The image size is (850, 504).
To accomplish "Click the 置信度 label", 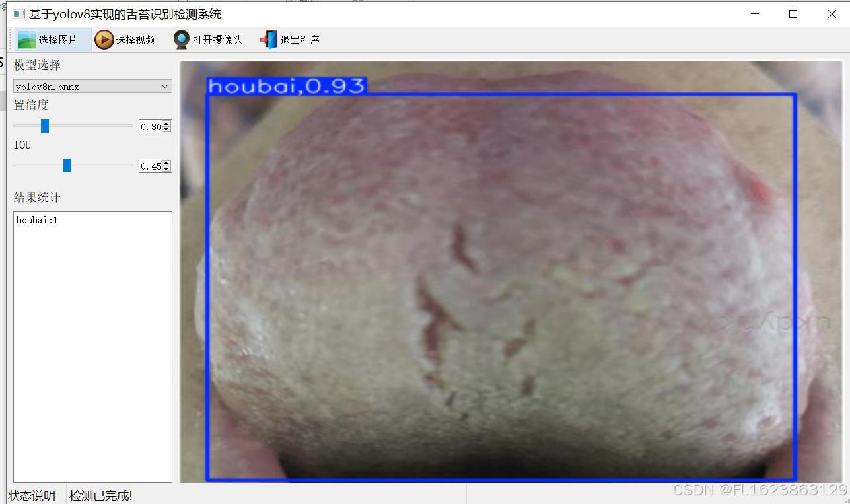I will (x=31, y=105).
